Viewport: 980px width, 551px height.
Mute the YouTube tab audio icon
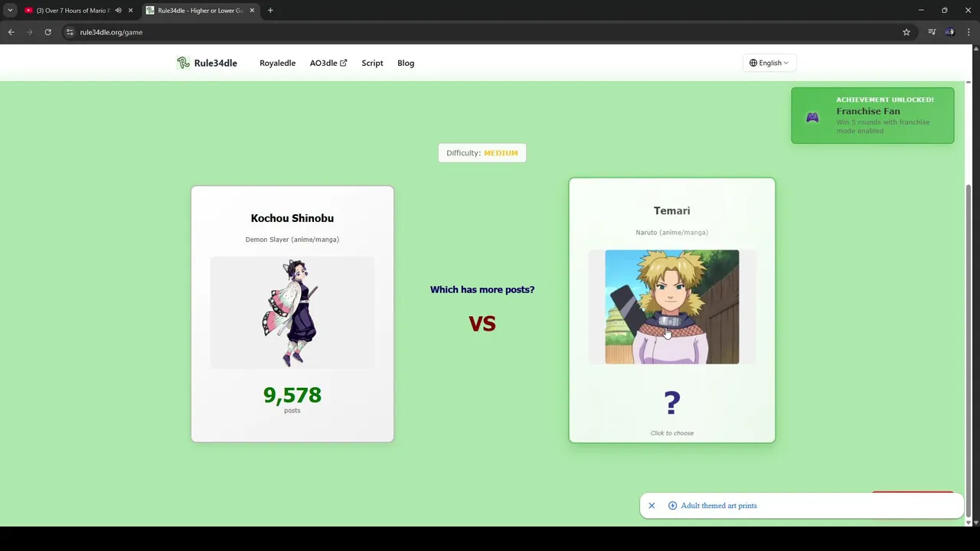click(x=118, y=11)
